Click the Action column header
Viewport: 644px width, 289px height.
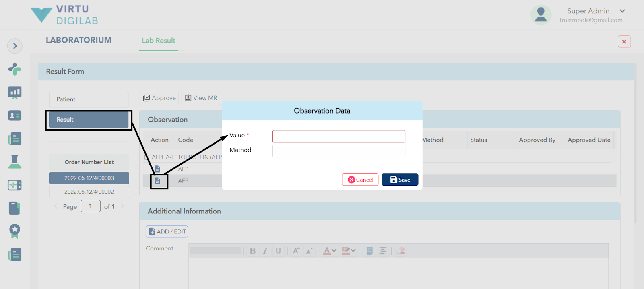pos(159,140)
